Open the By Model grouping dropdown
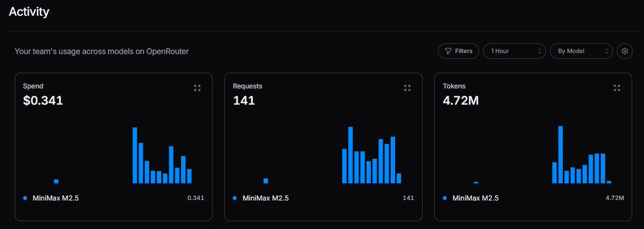 (582, 51)
